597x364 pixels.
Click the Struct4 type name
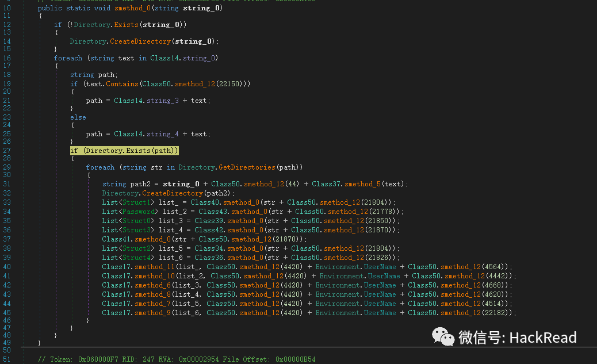click(x=136, y=258)
